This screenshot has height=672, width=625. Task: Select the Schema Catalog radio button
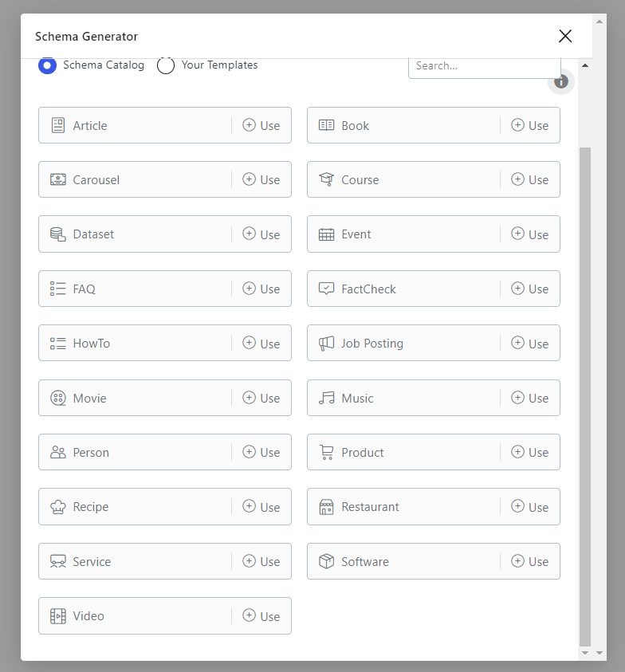[47, 65]
